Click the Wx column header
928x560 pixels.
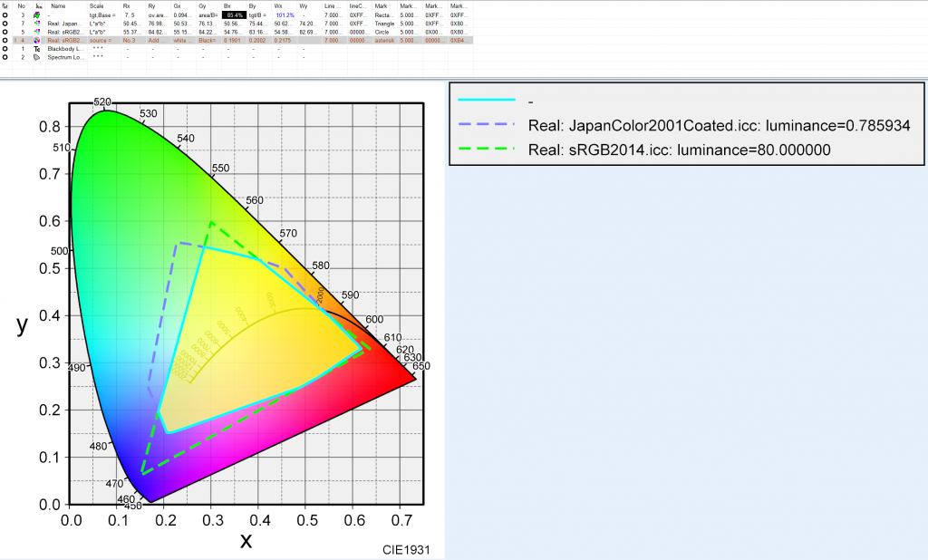tap(278, 6)
